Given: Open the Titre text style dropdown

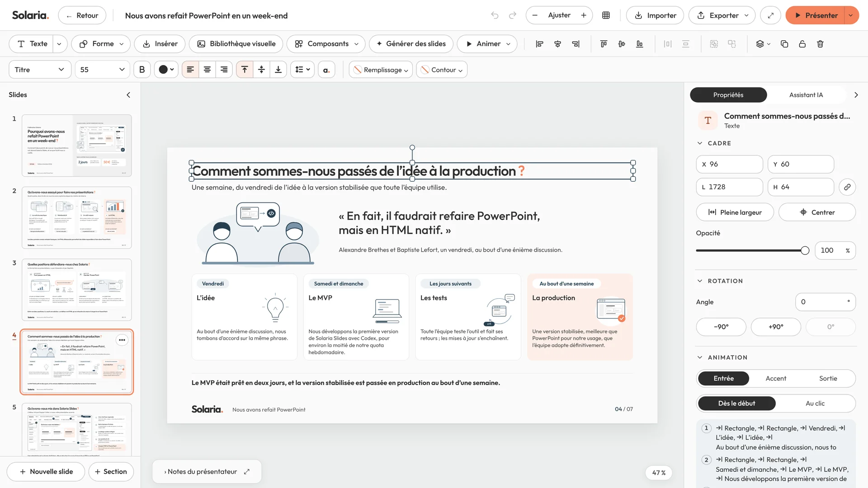Looking at the screenshot, I should [x=40, y=70].
